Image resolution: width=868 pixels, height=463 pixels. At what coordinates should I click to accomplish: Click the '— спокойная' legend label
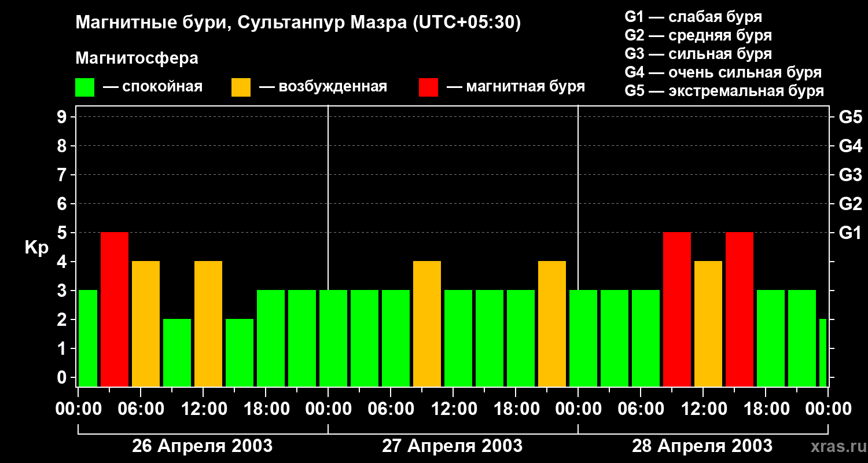tap(153, 87)
